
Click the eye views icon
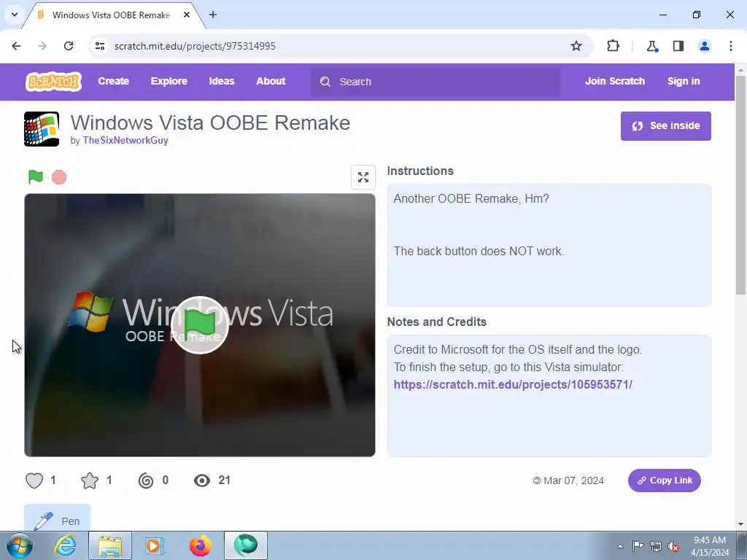click(x=202, y=481)
